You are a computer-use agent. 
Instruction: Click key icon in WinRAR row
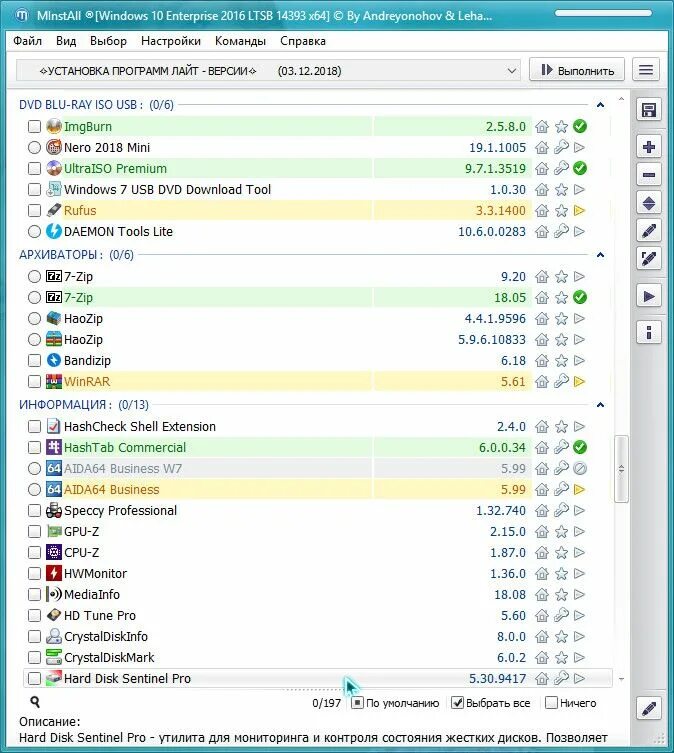(x=561, y=381)
